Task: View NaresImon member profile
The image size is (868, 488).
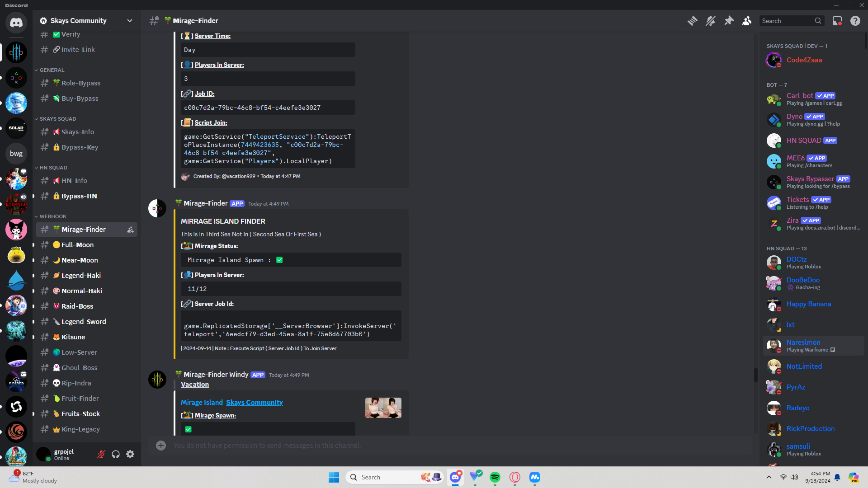Action: pyautogui.click(x=814, y=346)
